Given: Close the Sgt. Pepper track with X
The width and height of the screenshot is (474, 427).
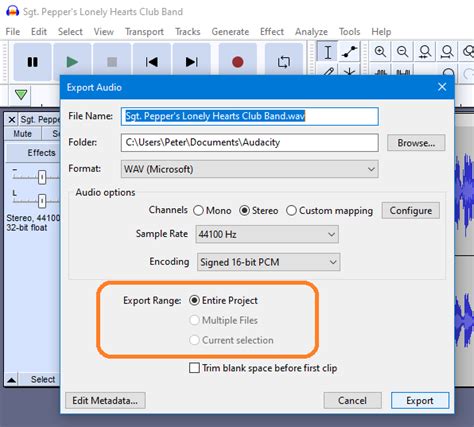Looking at the screenshot, I should click(12, 119).
